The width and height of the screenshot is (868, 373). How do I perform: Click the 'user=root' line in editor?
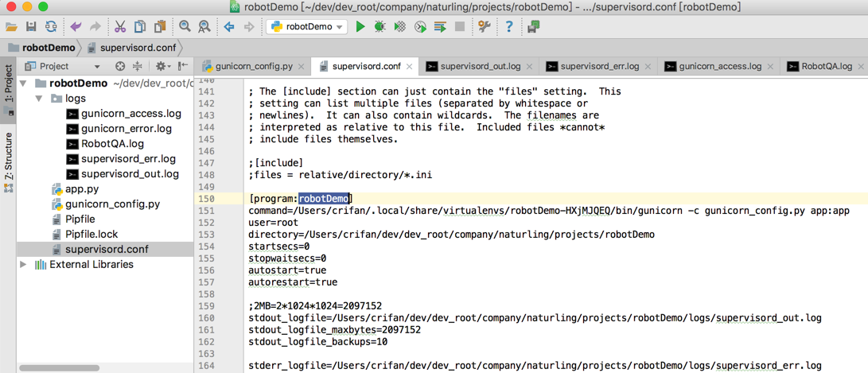(274, 223)
